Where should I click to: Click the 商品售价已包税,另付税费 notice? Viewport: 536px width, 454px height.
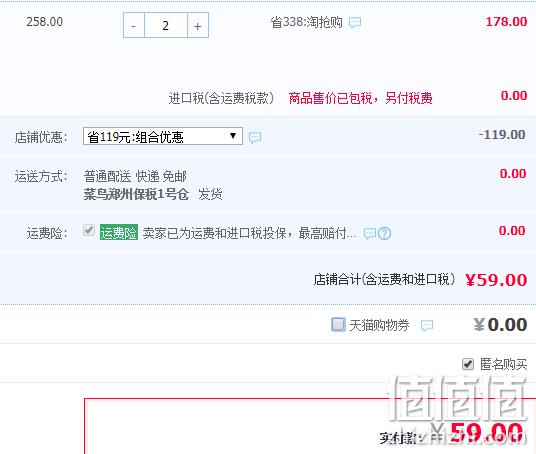[360, 98]
